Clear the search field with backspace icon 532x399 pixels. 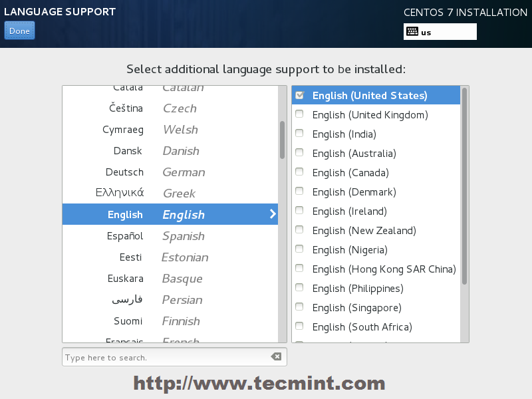click(276, 357)
